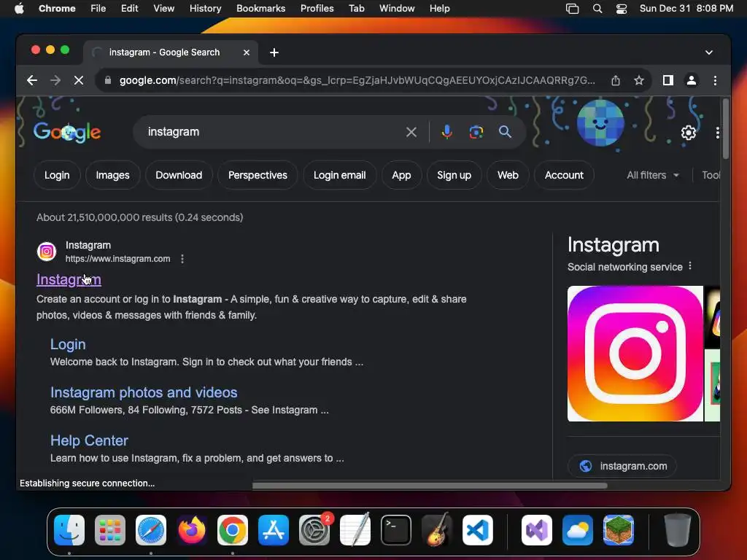The image size is (747, 560).
Task: Start voice search with microphone icon
Action: pyautogui.click(x=446, y=132)
